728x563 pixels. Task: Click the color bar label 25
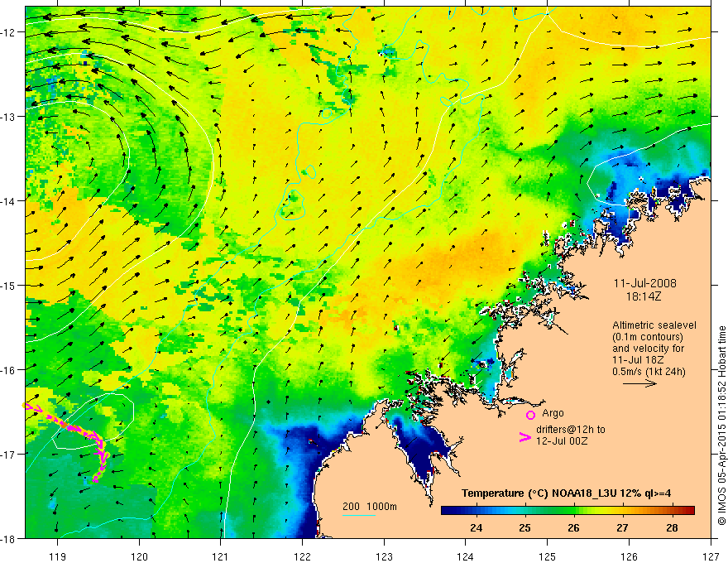coord(524,527)
